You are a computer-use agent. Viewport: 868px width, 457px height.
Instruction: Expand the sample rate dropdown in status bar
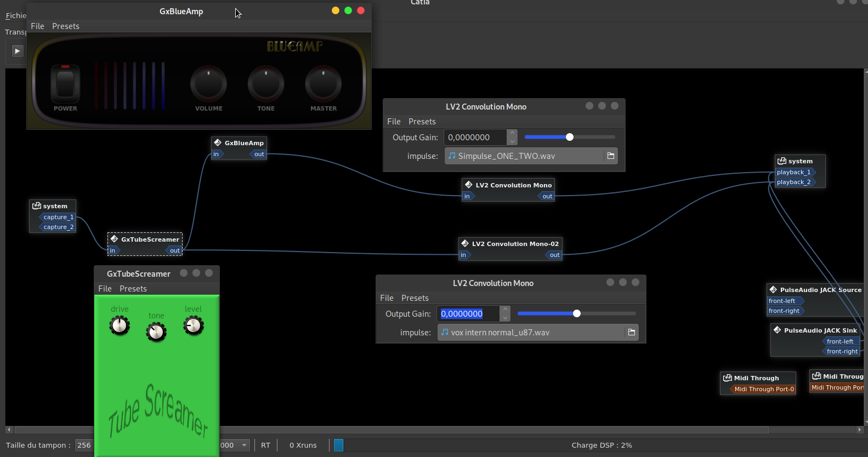click(x=244, y=445)
